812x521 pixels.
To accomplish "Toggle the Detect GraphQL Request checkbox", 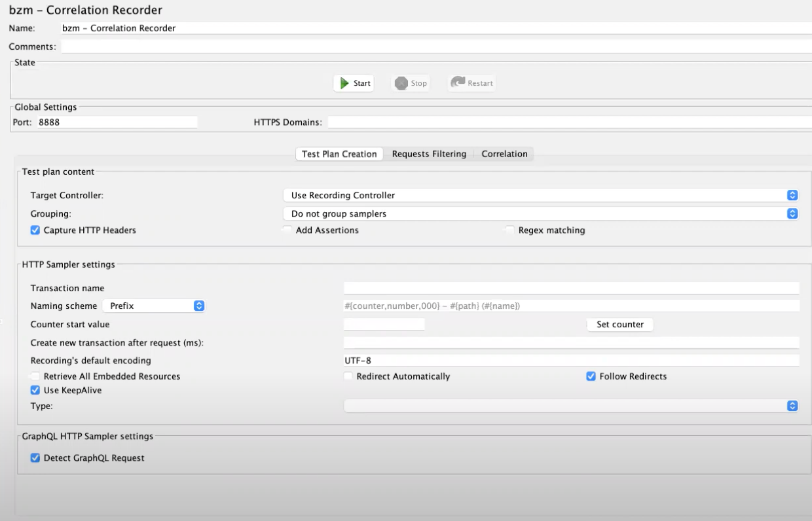I will click(35, 458).
